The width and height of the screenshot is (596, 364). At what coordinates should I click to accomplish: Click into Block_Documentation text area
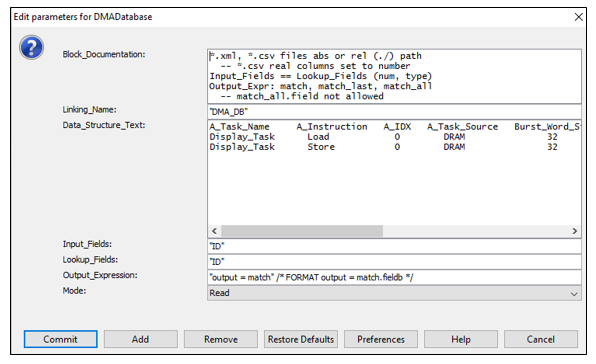point(394,76)
